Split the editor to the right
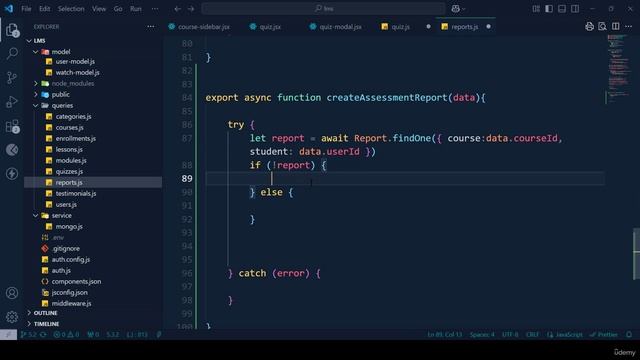Viewport: 640px width, 360px height. [616, 27]
